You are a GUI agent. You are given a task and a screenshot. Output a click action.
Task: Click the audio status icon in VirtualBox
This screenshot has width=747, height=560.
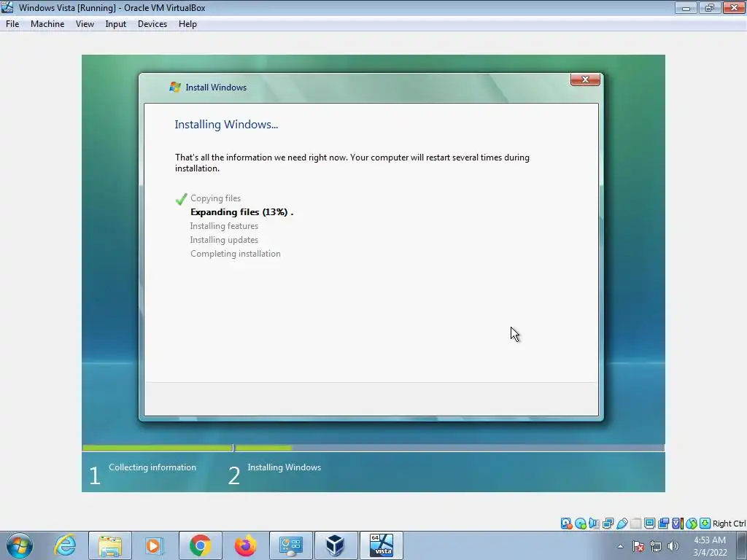594,524
